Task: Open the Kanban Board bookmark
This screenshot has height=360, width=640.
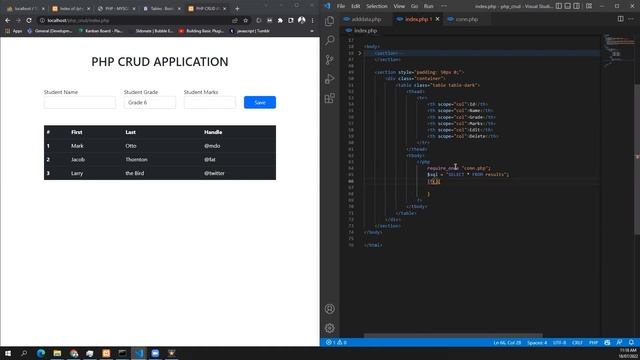Action: tap(100, 31)
